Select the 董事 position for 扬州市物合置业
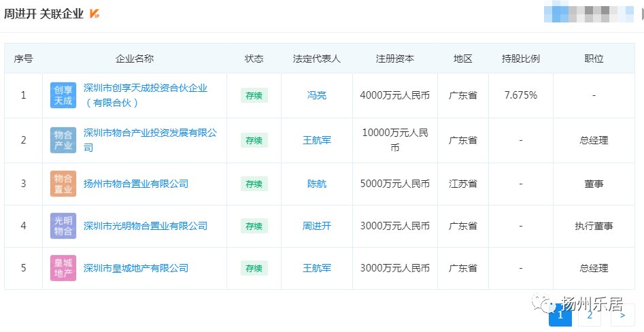This screenshot has height=332, width=644. pos(594,184)
